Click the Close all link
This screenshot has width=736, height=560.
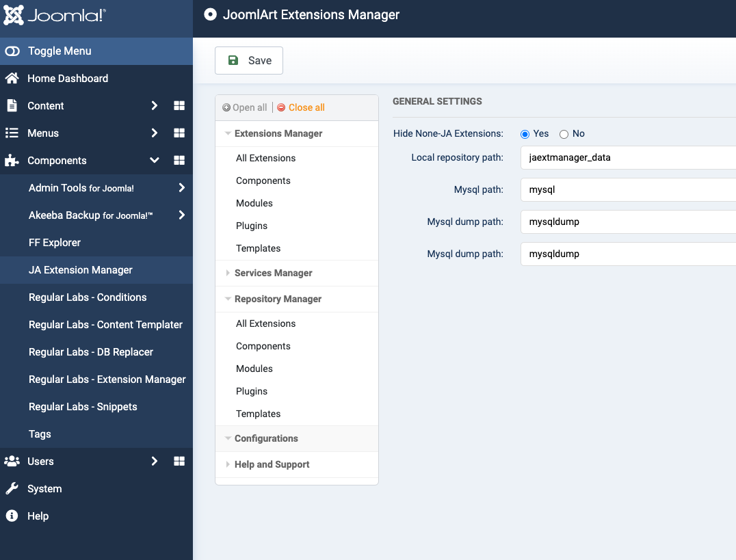coord(306,107)
